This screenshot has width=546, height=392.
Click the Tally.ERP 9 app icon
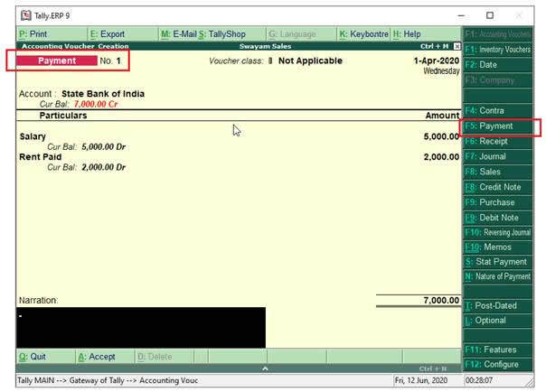pos(26,15)
